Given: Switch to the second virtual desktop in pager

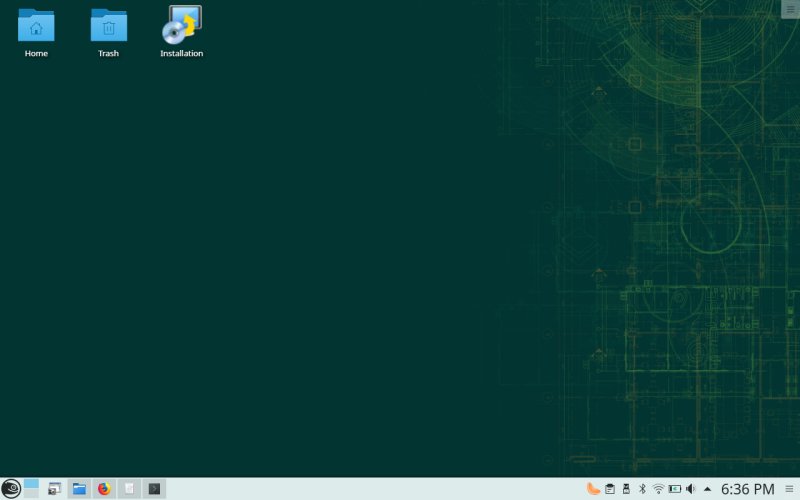Looking at the screenshot, I should [x=31, y=493].
